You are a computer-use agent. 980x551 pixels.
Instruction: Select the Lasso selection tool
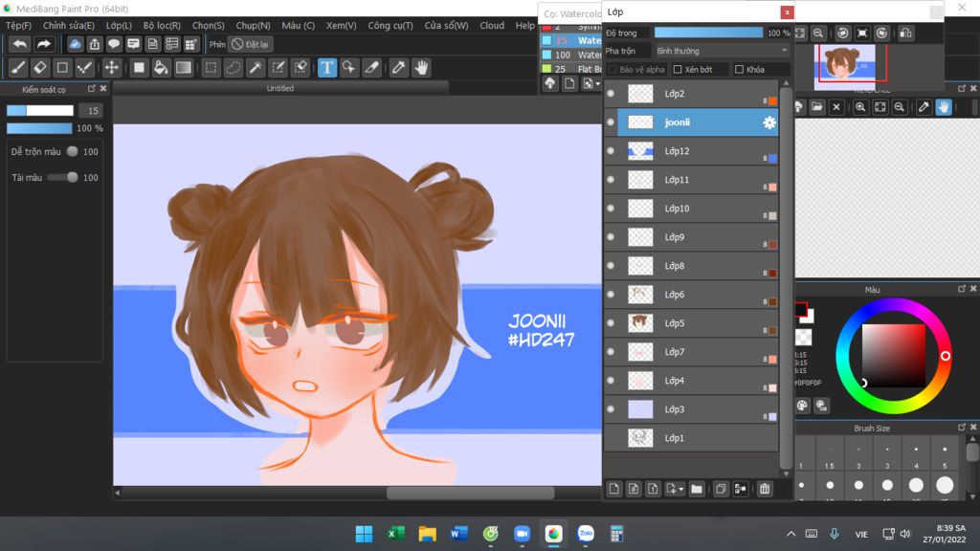click(234, 68)
